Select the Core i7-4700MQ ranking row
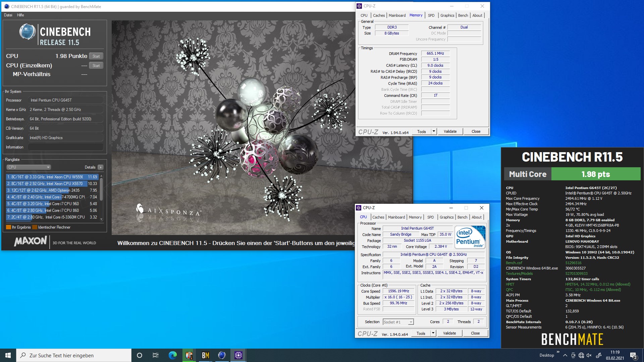This screenshot has width=644, height=362. 52,197
